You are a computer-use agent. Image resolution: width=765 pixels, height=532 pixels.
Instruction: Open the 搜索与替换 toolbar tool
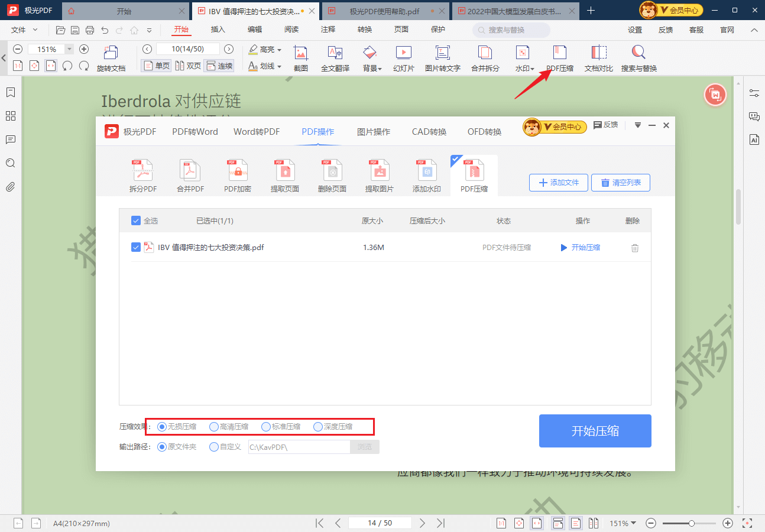(638, 59)
